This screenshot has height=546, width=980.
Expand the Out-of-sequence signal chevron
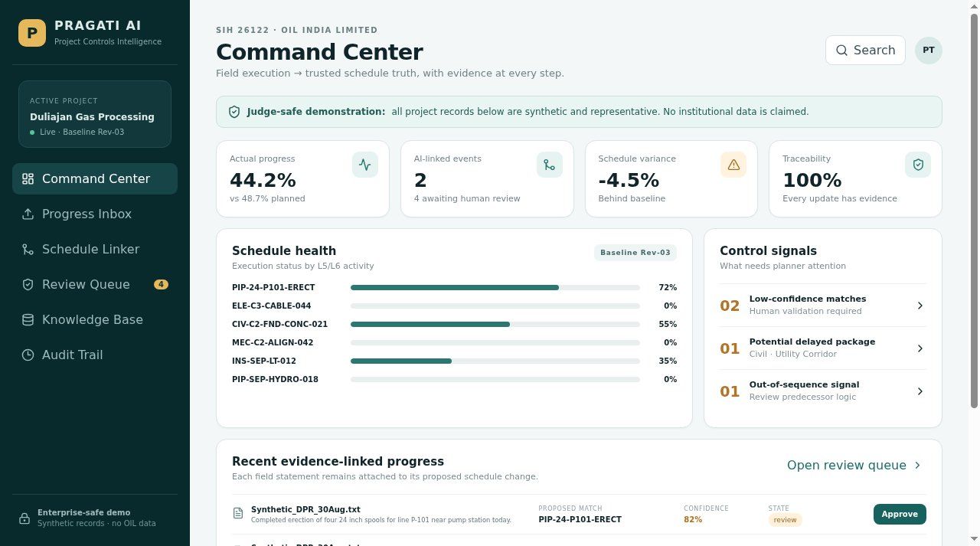[920, 391]
